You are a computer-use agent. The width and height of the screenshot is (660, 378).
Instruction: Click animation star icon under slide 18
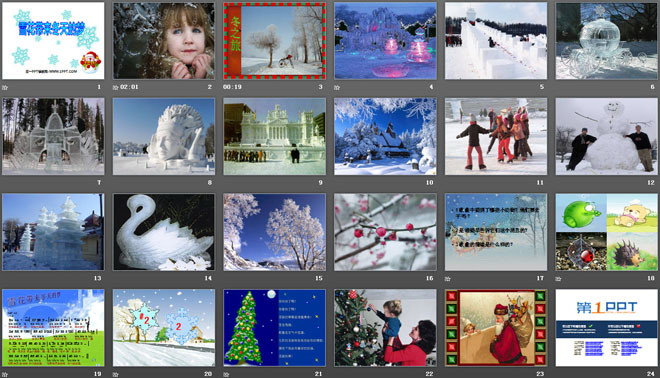pos(558,279)
